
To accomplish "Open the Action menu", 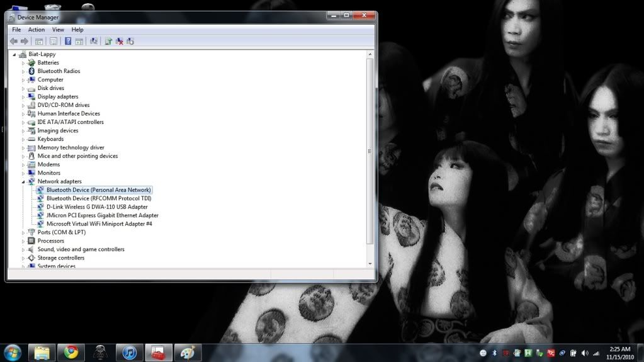I will pyautogui.click(x=37, y=30).
